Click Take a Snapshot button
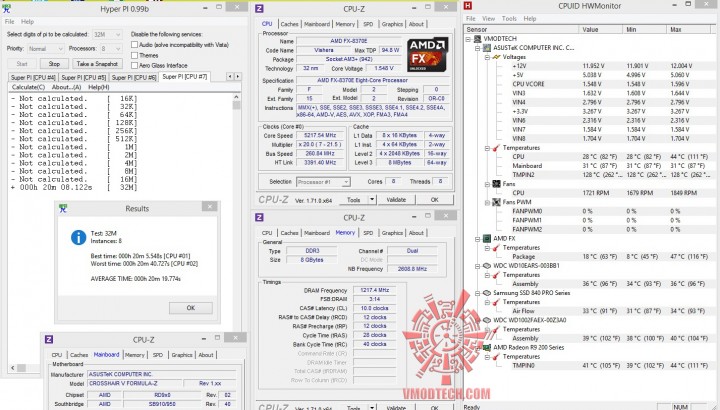 97,64
